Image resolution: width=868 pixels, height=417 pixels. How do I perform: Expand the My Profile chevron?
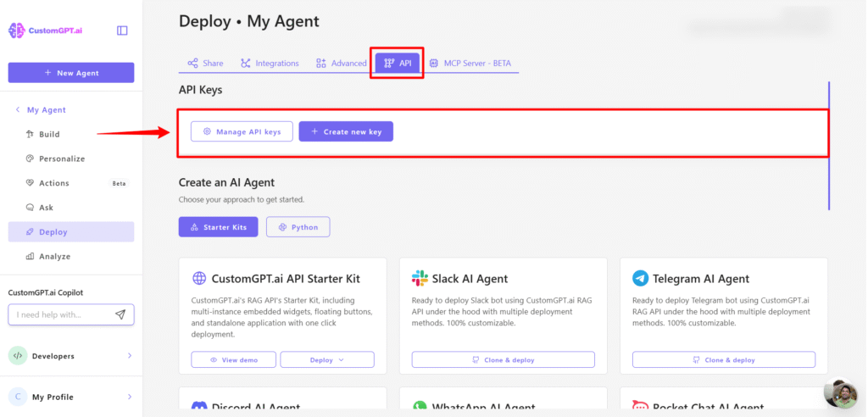tap(130, 397)
